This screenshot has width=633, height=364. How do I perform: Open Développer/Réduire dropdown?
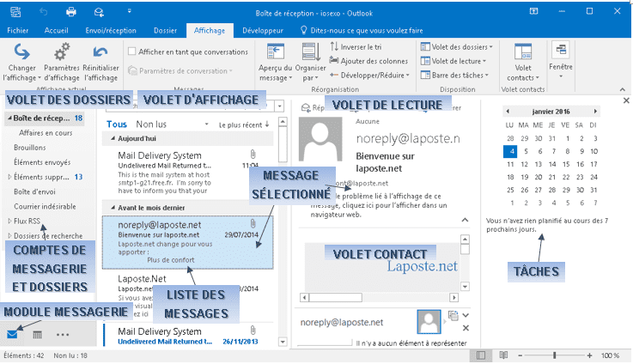pos(369,75)
